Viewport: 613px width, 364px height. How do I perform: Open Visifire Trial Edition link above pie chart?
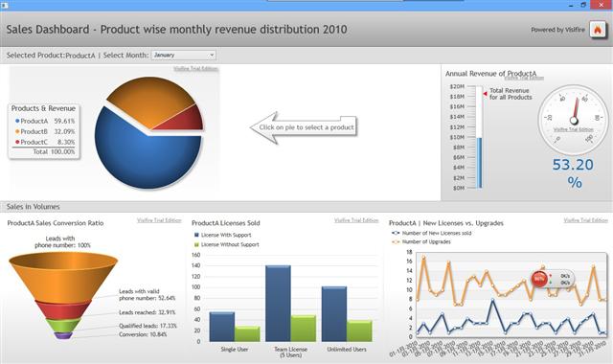coord(195,69)
